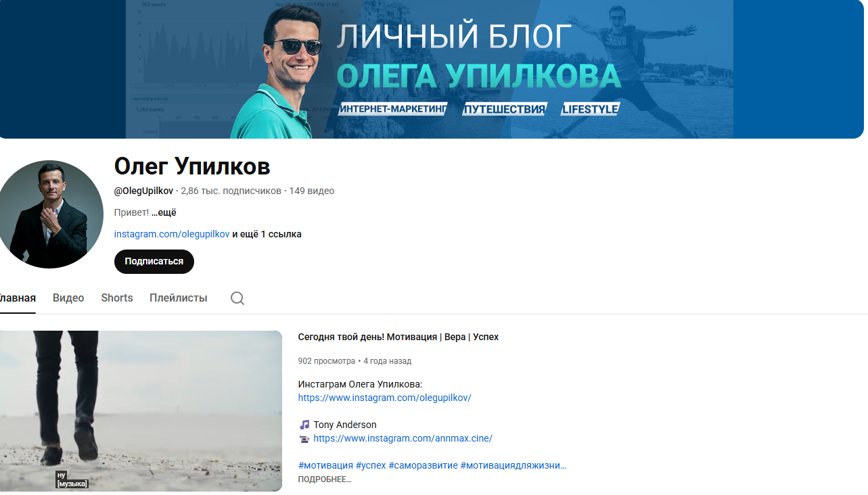This screenshot has height=495, width=868.
Task: Follow the https://www.instagram.com/olegupilkov/ description link
Action: click(384, 398)
